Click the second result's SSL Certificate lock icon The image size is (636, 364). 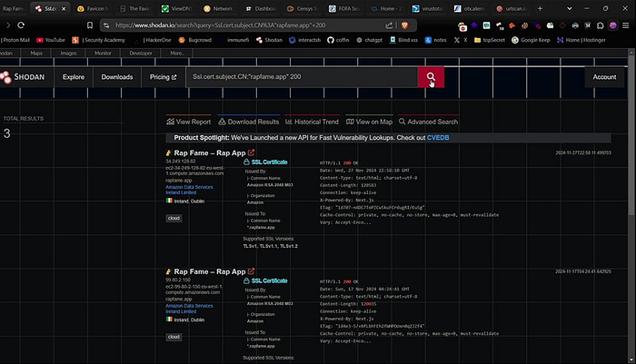coord(246,280)
